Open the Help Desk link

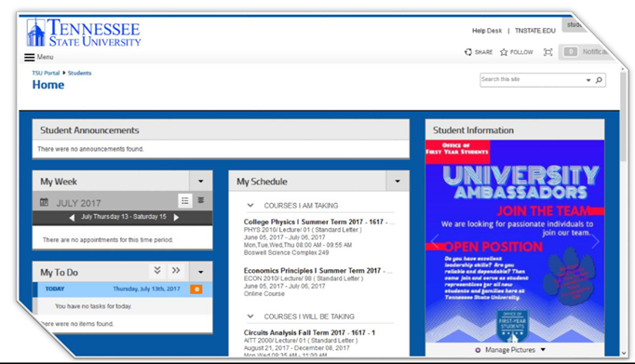(x=487, y=31)
